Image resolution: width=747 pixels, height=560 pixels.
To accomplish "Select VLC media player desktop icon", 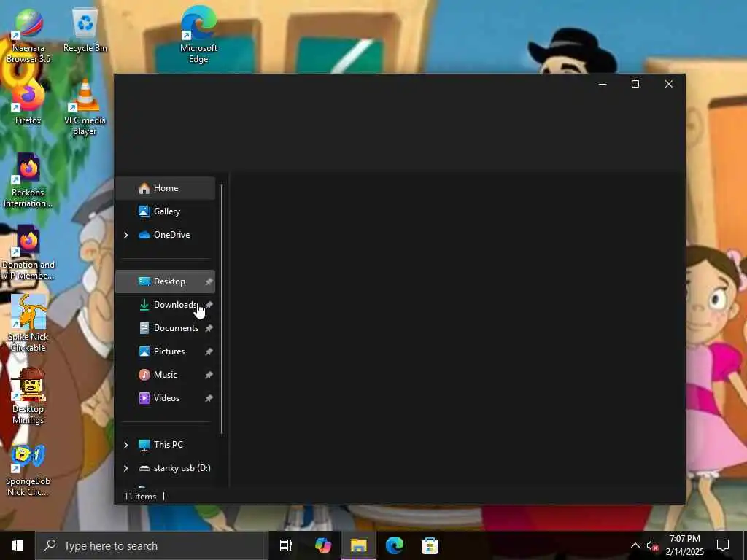I will 85,109.
